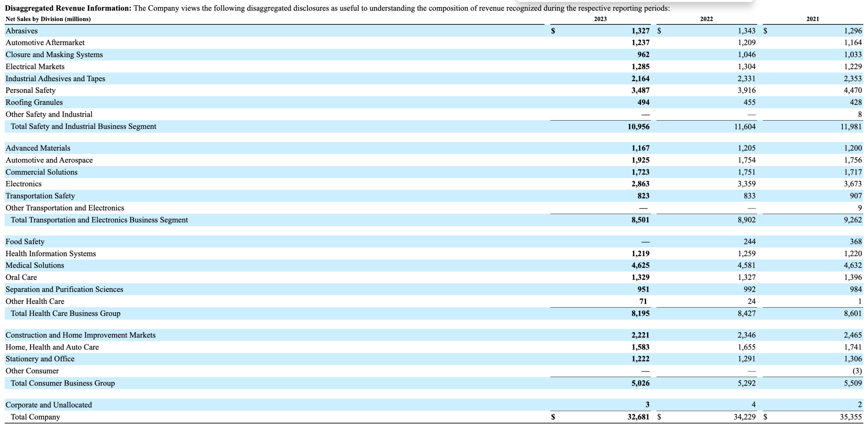
Task: Select Roofing Granules 2022 value 455
Action: pos(749,102)
